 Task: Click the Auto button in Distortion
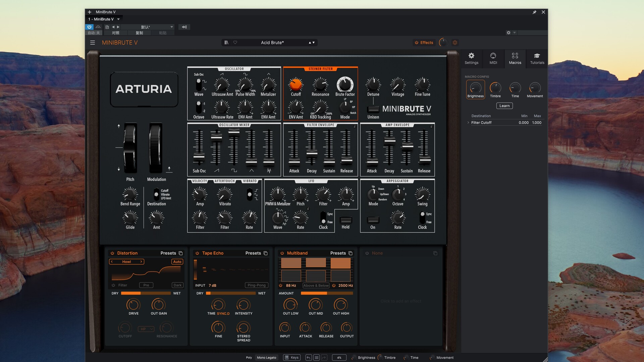[177, 262]
